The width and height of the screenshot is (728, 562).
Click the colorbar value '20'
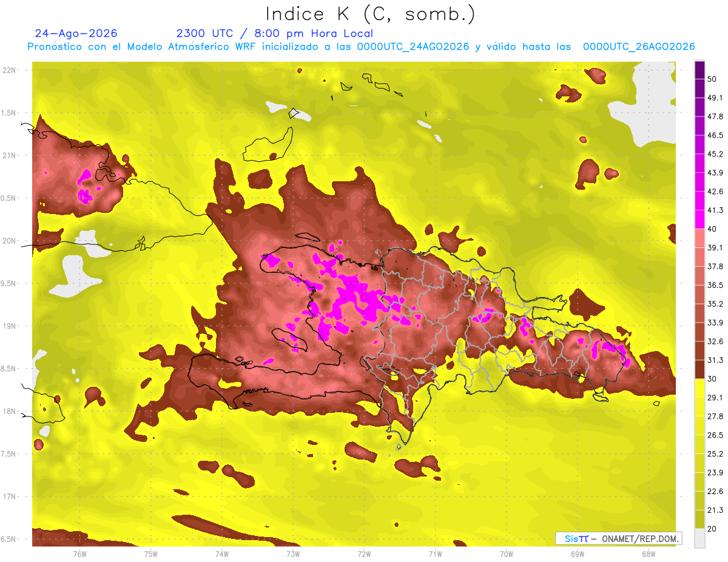click(x=713, y=529)
